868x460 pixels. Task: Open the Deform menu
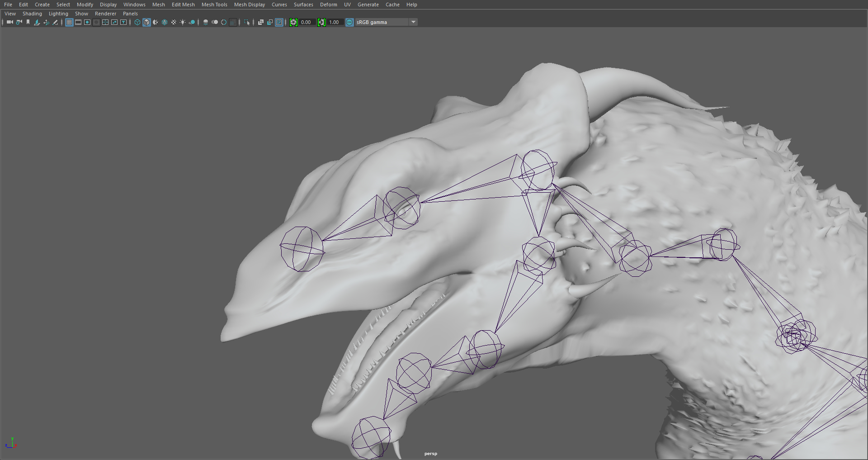328,5
